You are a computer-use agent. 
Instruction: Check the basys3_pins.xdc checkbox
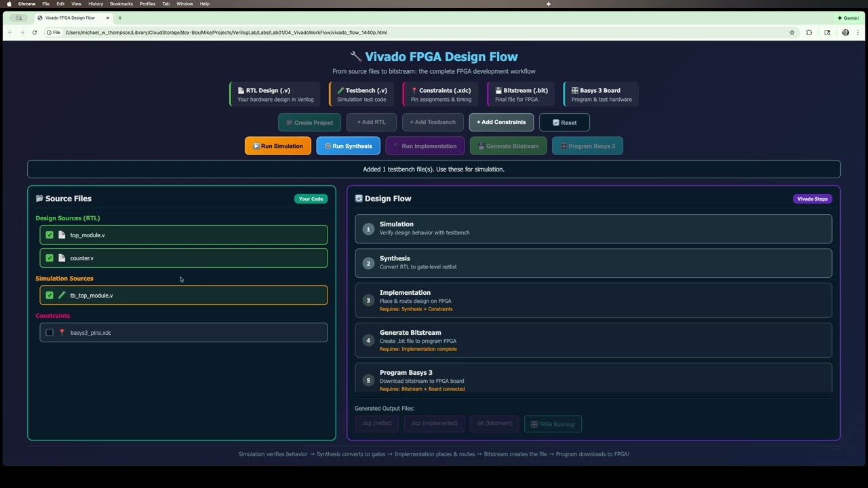pos(50,333)
